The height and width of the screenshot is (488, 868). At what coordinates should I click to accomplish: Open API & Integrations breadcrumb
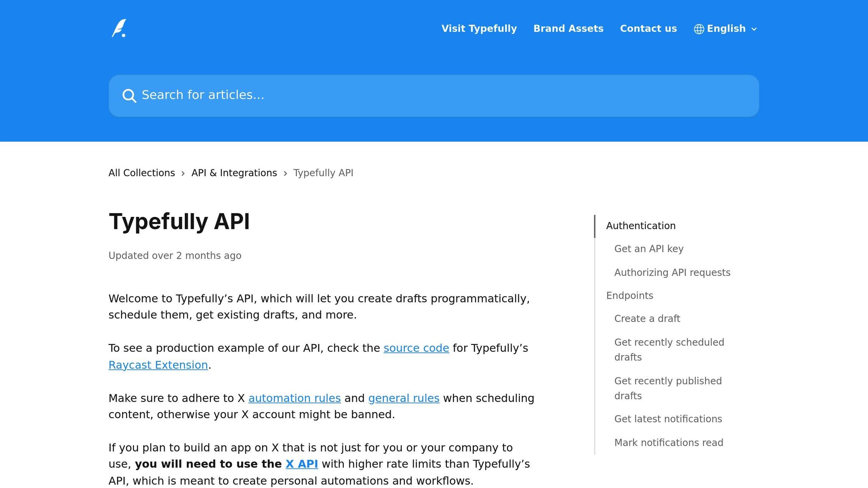pos(234,173)
